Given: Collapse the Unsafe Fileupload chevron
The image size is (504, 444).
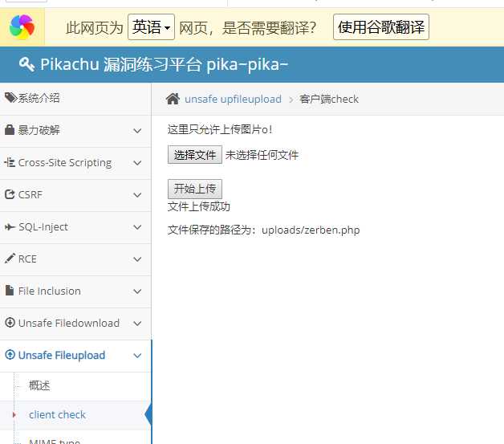Looking at the screenshot, I should pyautogui.click(x=137, y=356).
